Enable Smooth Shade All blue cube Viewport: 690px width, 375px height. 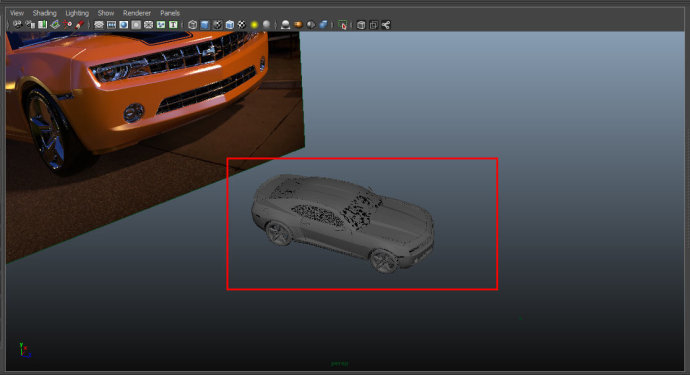[x=205, y=25]
